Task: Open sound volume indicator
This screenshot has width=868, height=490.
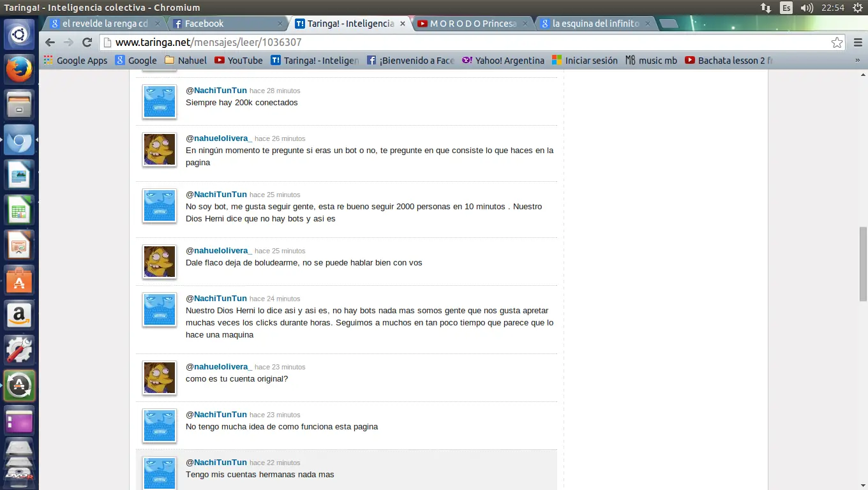Action: [807, 8]
